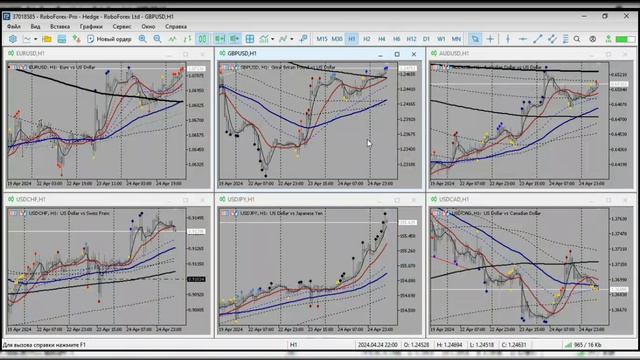
Task: Click the blue hexagon icon at toolbar start
Action: 13,39
